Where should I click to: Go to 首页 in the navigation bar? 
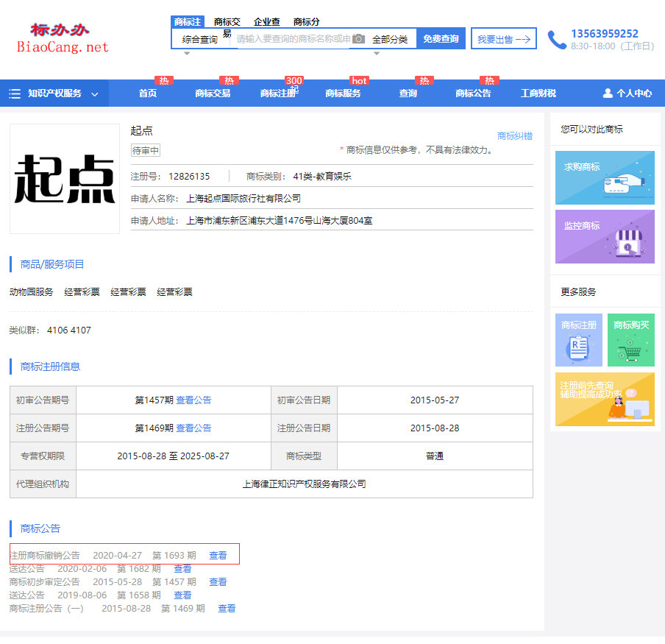coord(148,93)
